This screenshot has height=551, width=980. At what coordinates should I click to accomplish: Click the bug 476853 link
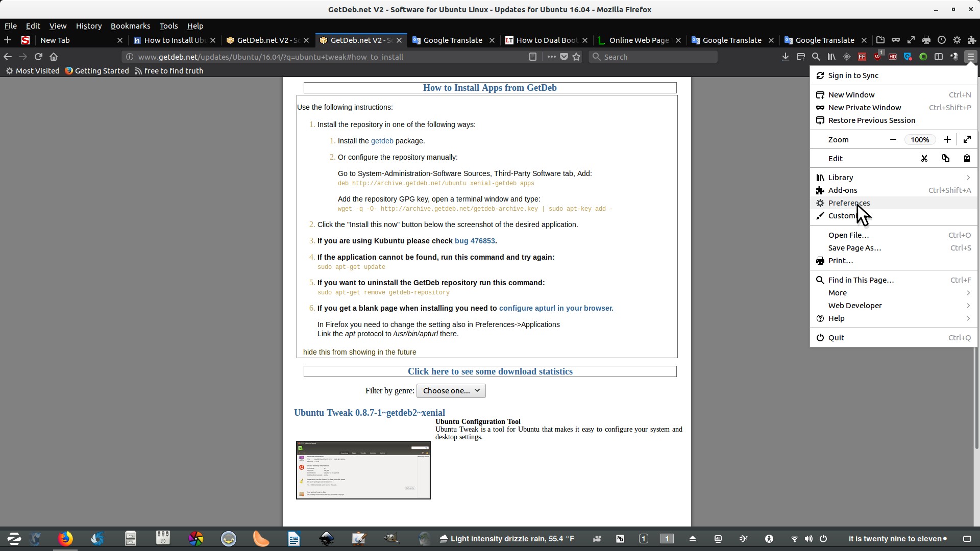click(474, 241)
